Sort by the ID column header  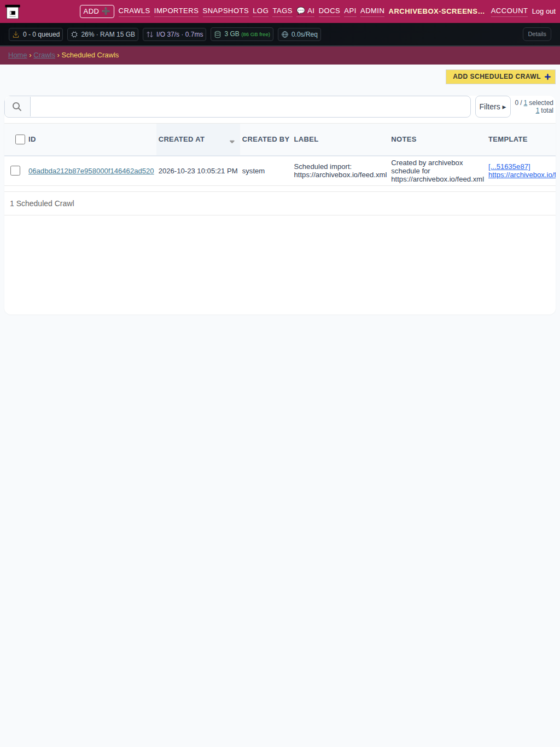point(32,139)
